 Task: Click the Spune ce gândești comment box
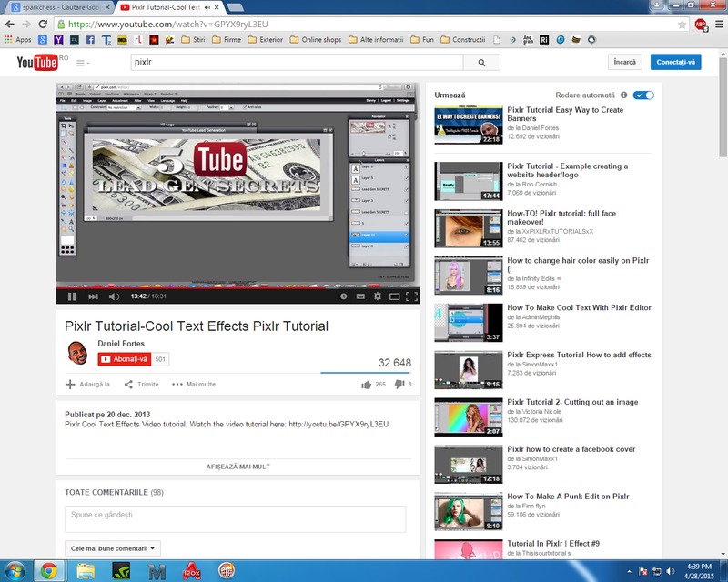[236, 519]
